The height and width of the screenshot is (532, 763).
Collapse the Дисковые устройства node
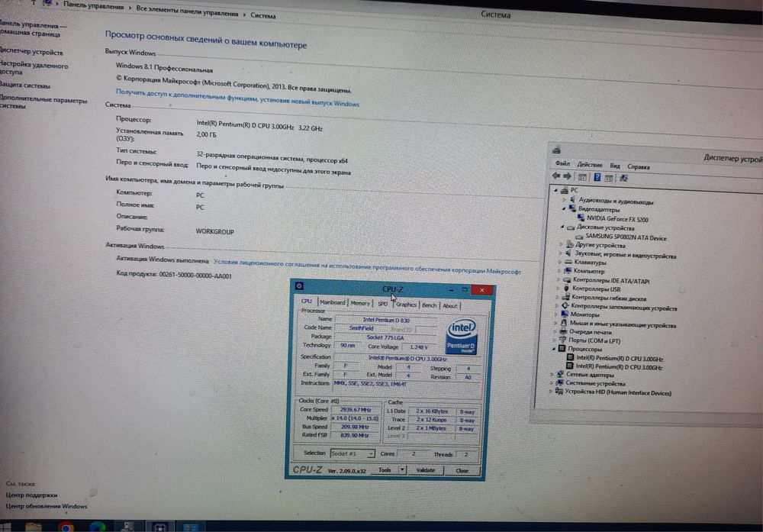pyautogui.click(x=562, y=227)
